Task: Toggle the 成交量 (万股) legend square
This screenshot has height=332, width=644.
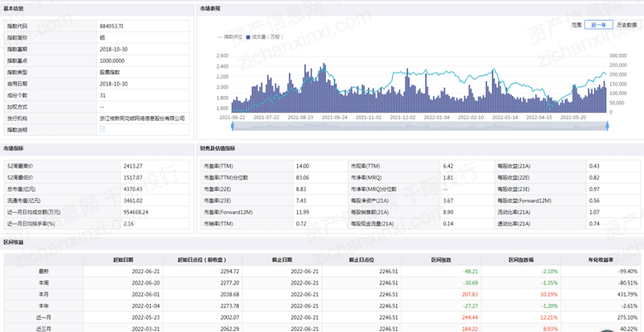Action: (248, 37)
